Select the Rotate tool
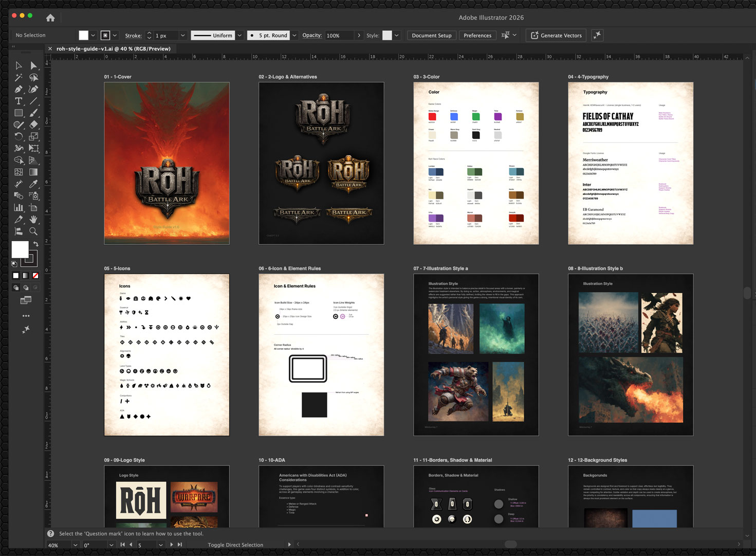Screen dimensions: 756x556 coord(19,136)
